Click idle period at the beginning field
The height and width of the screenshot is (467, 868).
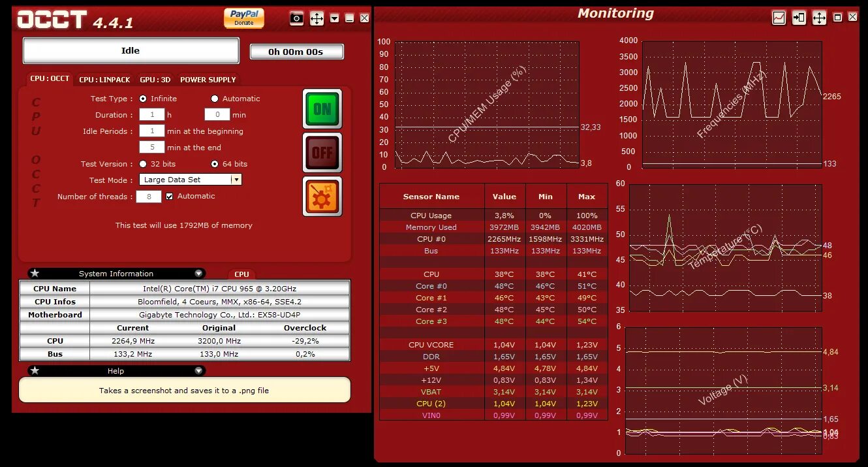tap(152, 131)
